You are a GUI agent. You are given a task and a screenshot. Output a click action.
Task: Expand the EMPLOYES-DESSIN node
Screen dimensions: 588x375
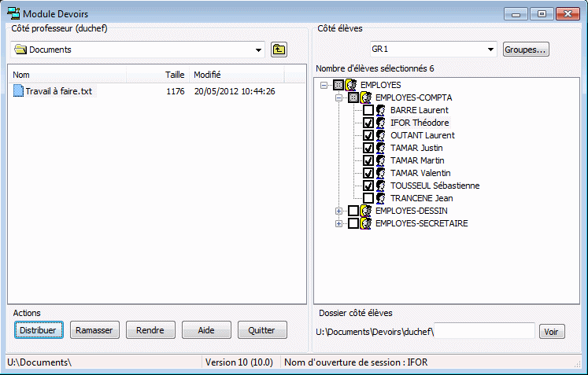[x=338, y=211]
